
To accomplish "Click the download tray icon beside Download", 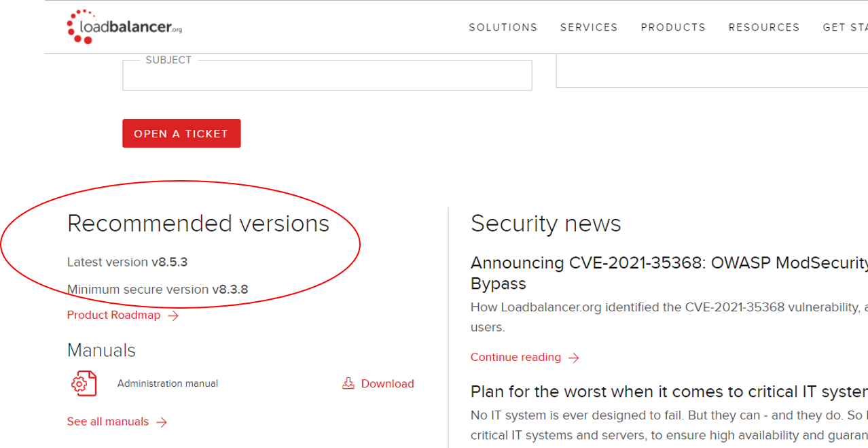I will pyautogui.click(x=348, y=383).
